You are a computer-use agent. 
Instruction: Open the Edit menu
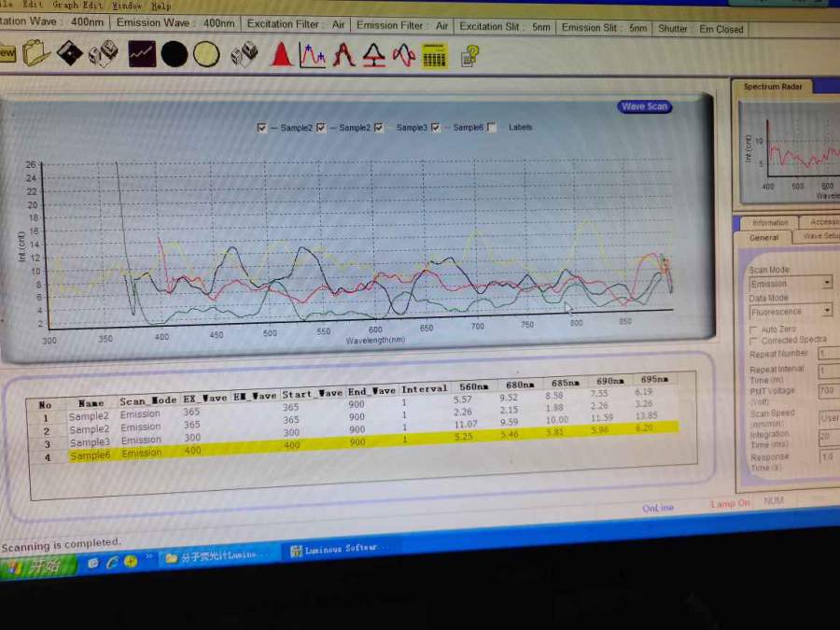click(32, 5)
